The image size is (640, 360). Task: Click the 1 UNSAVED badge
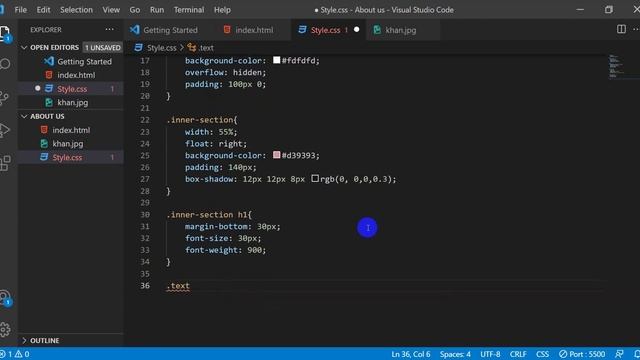pos(103,48)
